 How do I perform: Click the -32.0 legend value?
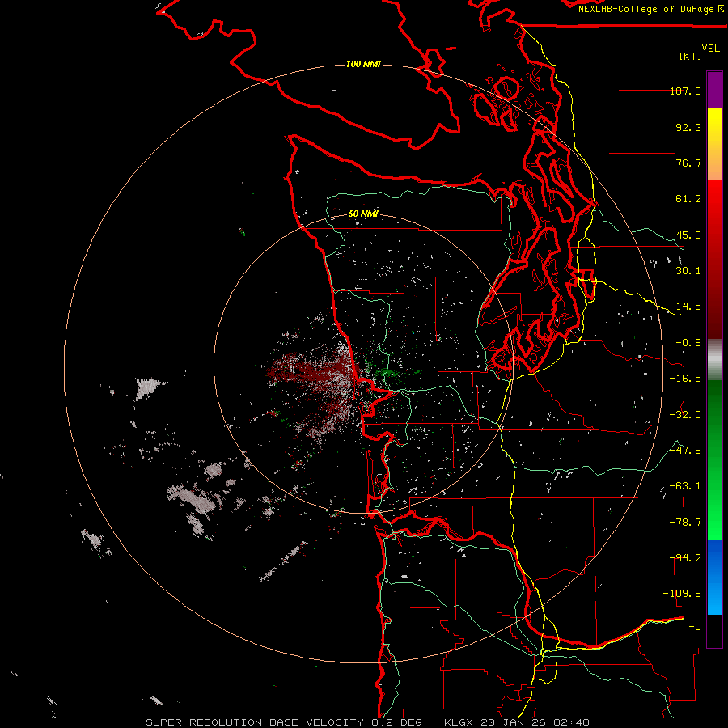pyautogui.click(x=685, y=415)
